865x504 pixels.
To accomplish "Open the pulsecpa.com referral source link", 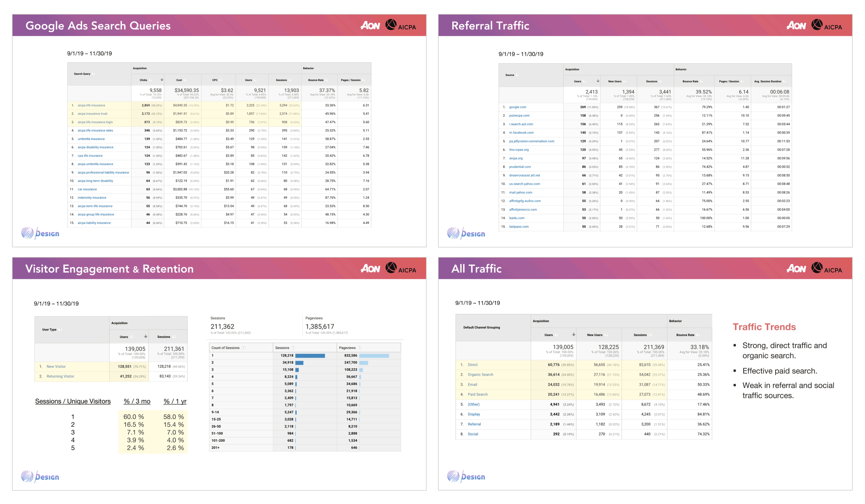I will 519,116.
